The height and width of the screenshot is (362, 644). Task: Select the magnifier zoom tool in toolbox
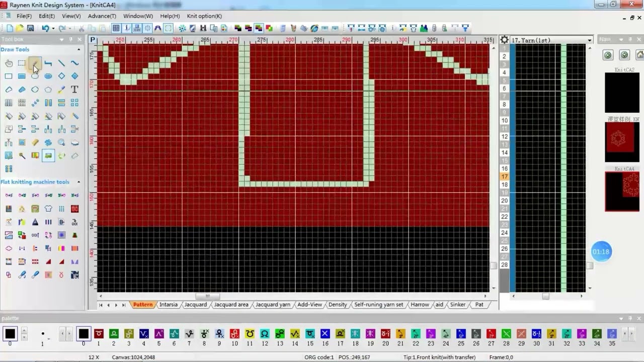pyautogui.click(x=61, y=142)
